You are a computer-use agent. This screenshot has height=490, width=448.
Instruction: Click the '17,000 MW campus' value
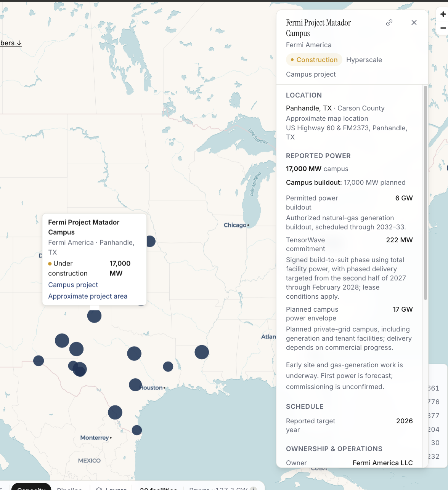click(317, 169)
